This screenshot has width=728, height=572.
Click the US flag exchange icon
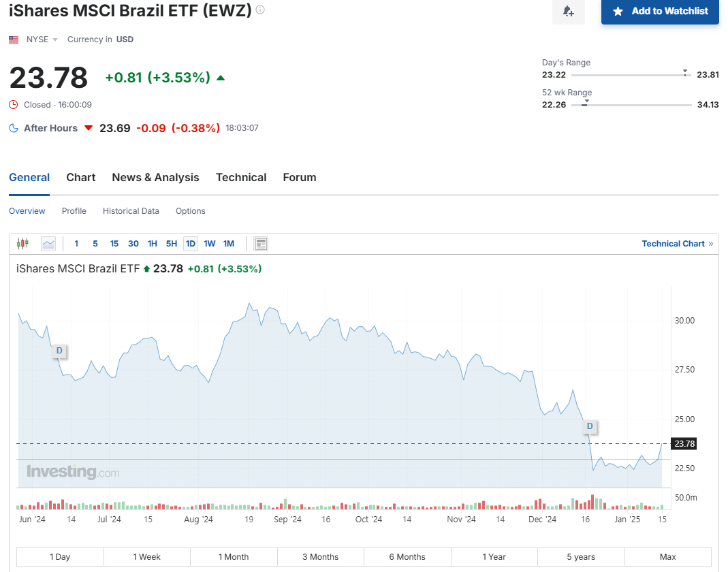pos(14,39)
